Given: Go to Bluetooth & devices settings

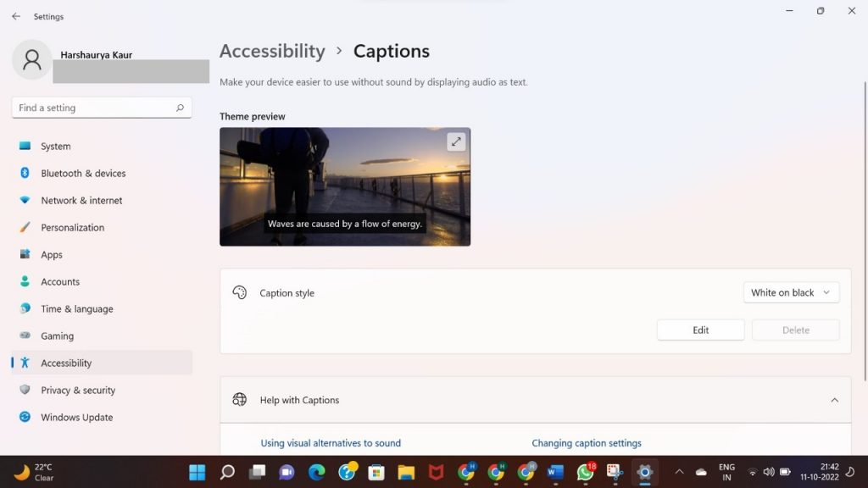Looking at the screenshot, I should [83, 174].
